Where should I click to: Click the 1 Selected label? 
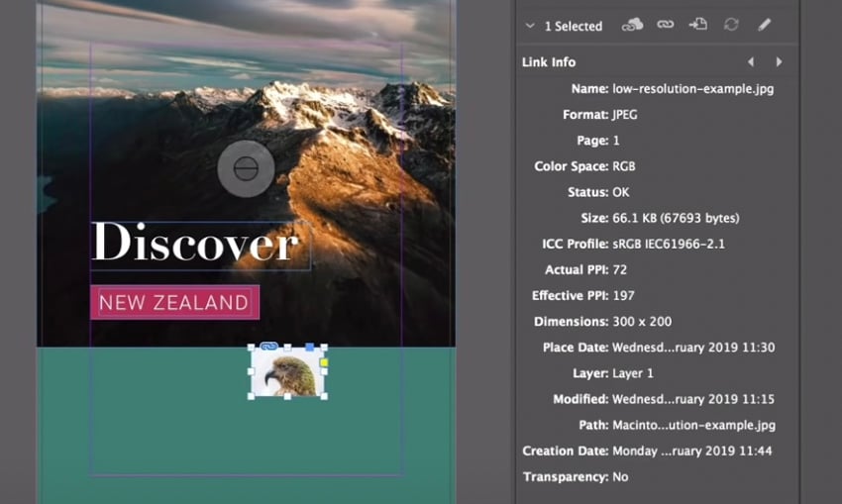[573, 26]
